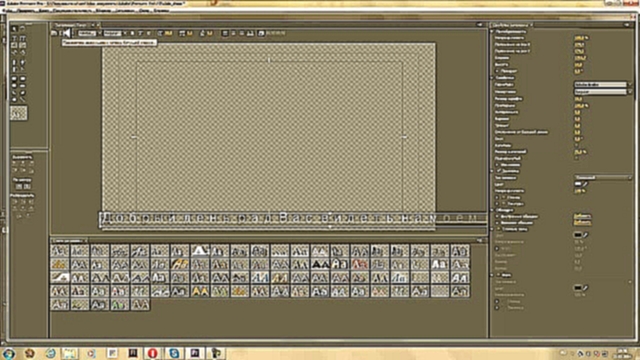Viewport: 640px width, 360px height.
Task: Center object horizontally in the Center panel
Action: (x=27, y=187)
